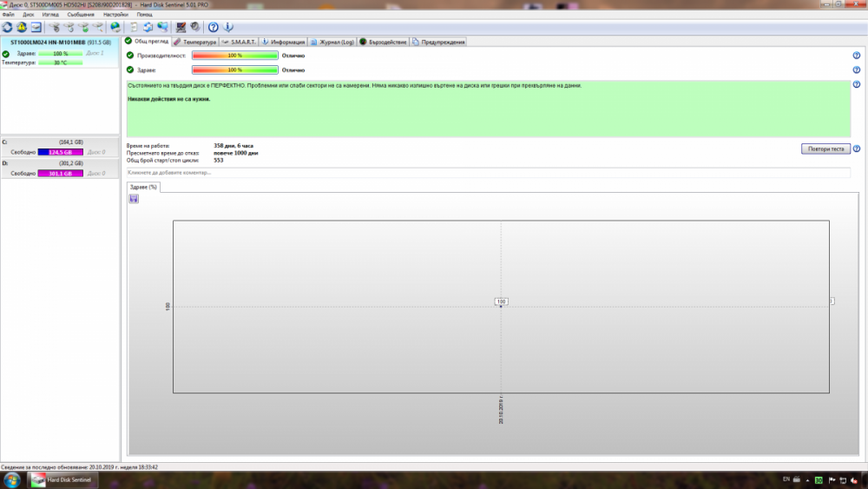Open the Windows Start button

click(10, 480)
